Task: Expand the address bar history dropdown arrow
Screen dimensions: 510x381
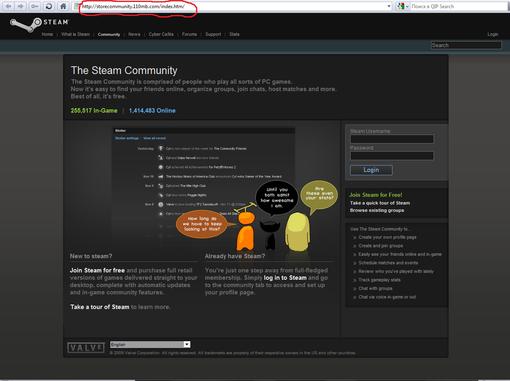Action: pos(389,6)
